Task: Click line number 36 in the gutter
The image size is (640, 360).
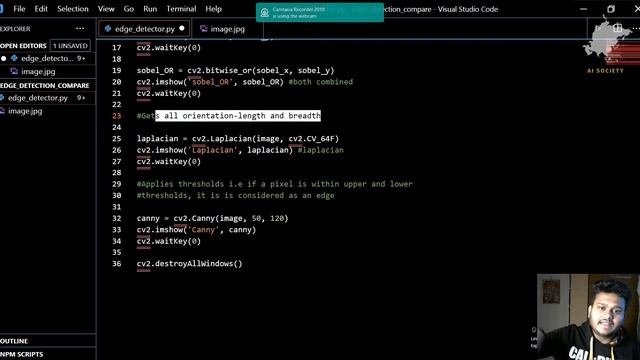Action: coord(117,264)
